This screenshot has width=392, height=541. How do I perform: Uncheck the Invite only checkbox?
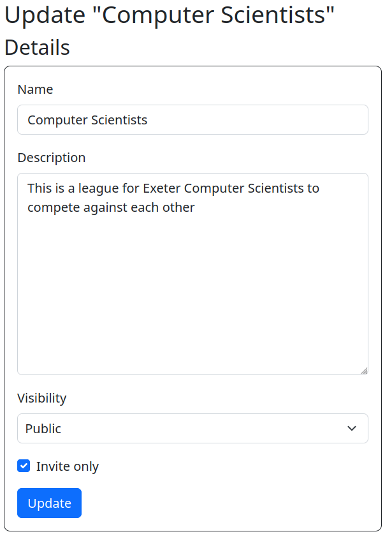24,466
